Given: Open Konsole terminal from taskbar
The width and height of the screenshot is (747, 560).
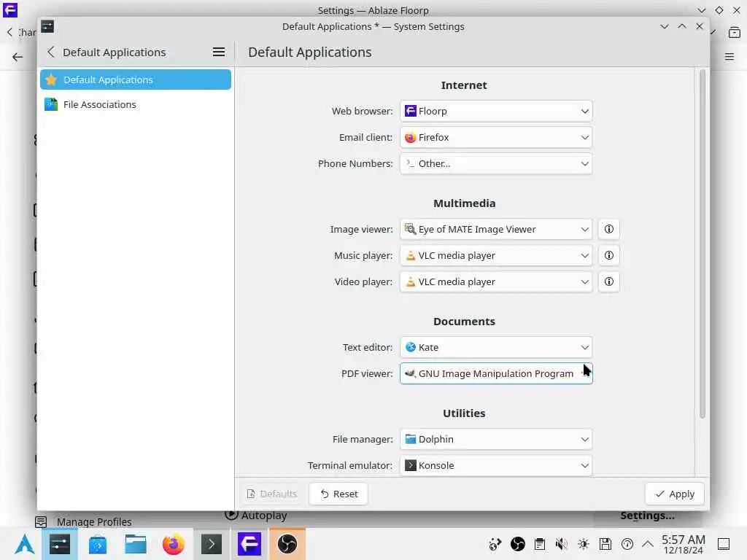Looking at the screenshot, I should click(x=212, y=544).
